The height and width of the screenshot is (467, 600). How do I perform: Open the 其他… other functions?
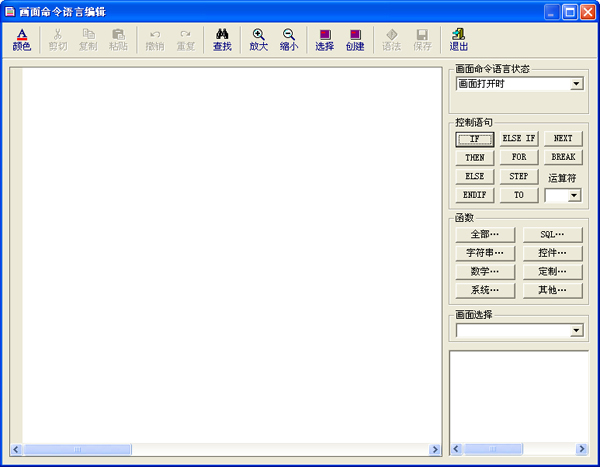coord(553,291)
